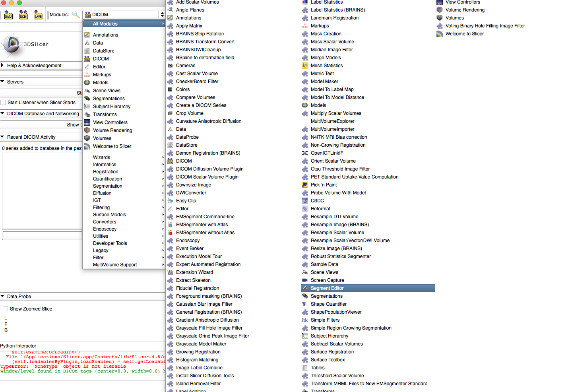Click the Subject Hierarchy icon in left module list
Image resolution: width=570 pixels, height=392 pixels.
(87, 107)
